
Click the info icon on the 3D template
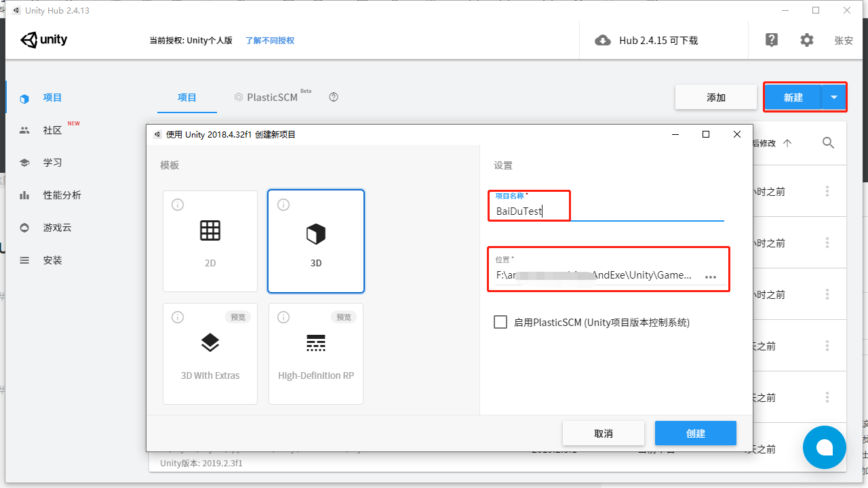283,205
